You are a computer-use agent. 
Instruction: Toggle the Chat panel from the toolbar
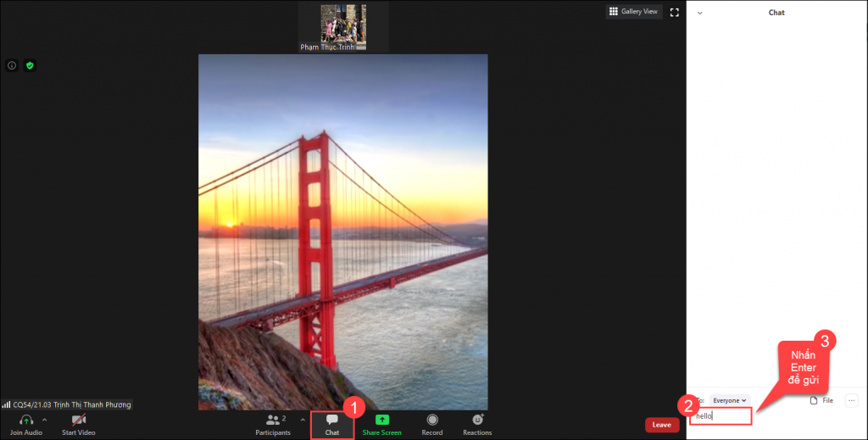332,421
